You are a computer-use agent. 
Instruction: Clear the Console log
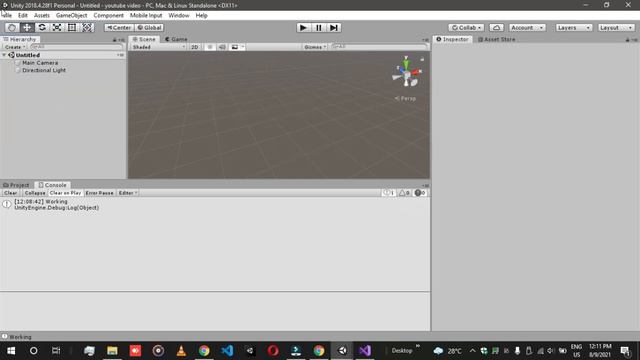coord(11,193)
